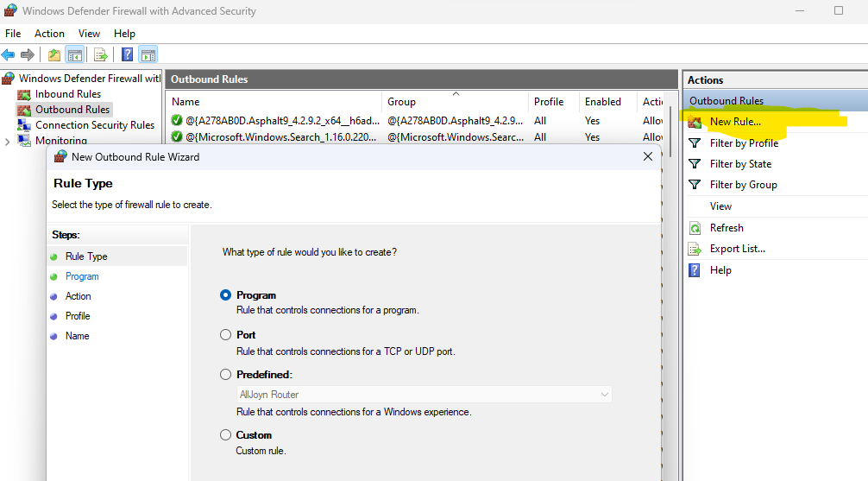Viewport: 868px width, 481px height.
Task: Click the blue Help toolbar icon
Action: click(128, 54)
